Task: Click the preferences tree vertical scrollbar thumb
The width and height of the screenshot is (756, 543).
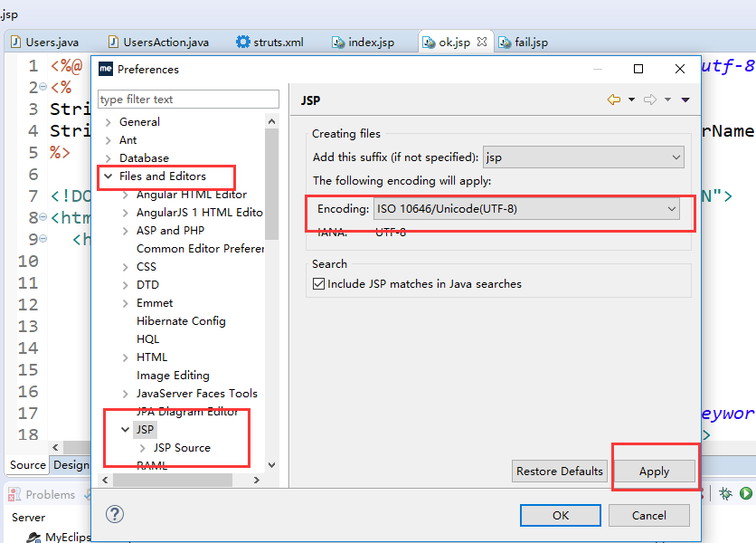Action: pos(272,184)
